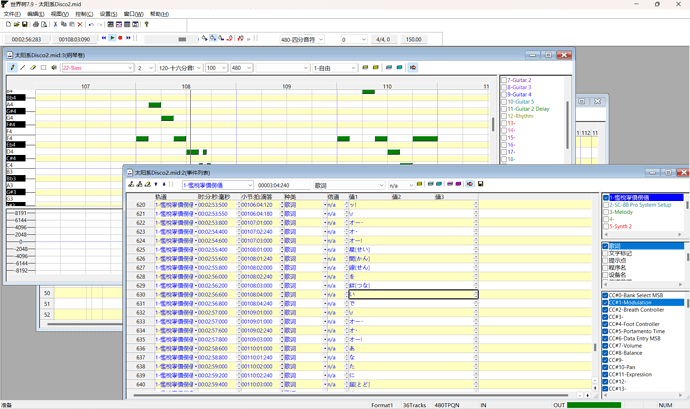Click the yellow icon after n/a dropdown in event list

[x=419, y=184]
